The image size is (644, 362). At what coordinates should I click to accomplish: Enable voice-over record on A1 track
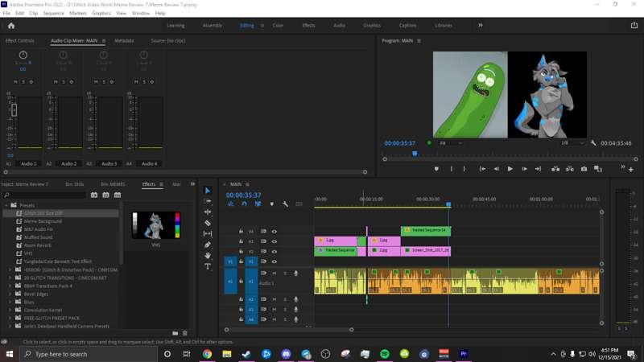tap(295, 274)
